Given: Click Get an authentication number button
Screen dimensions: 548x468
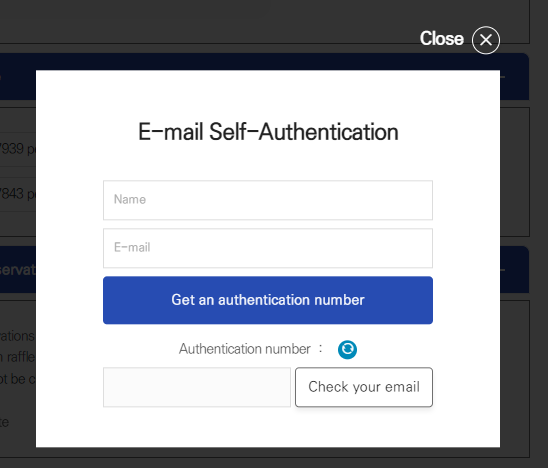Looking at the screenshot, I should pos(268,300).
